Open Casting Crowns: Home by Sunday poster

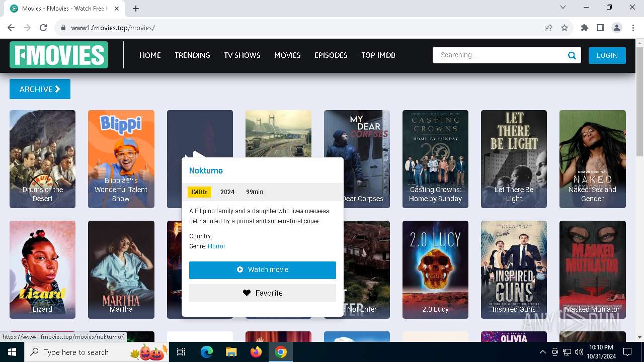pos(435,159)
